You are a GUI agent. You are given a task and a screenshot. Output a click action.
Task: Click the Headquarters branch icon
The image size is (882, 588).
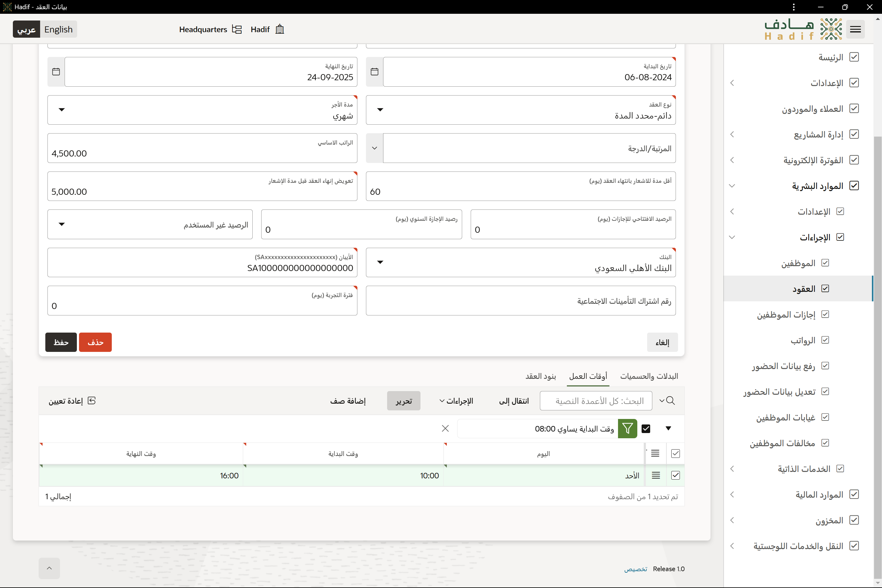237,29
